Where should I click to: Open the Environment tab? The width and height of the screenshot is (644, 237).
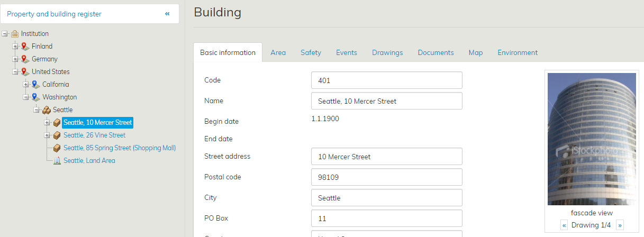(518, 52)
